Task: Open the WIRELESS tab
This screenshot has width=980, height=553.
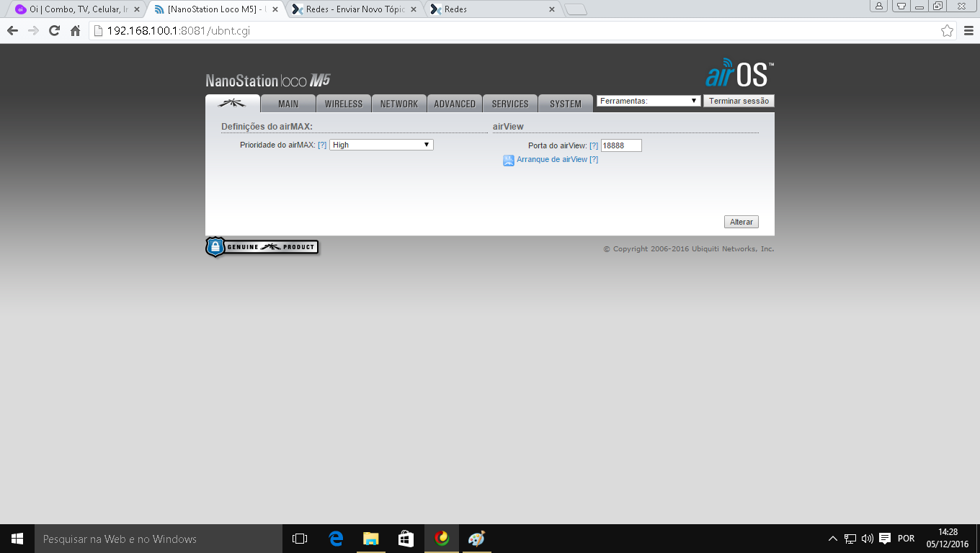Action: (x=344, y=104)
